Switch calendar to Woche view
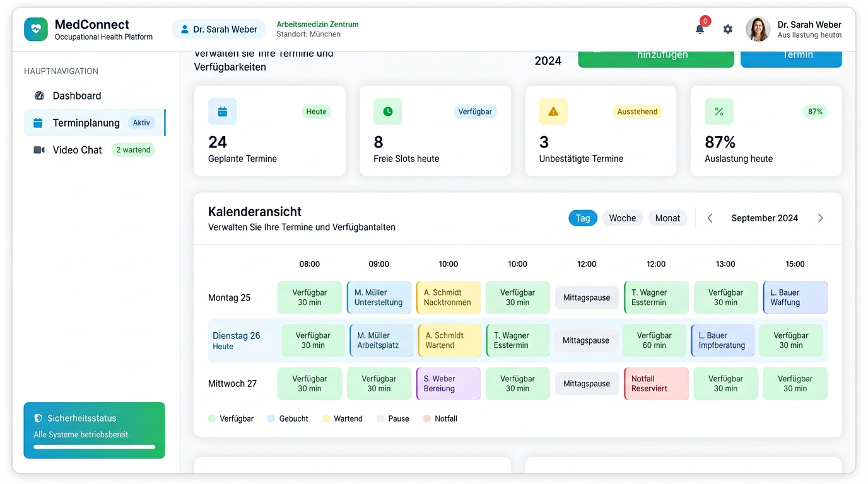Viewport: 868px width, 484px height. click(x=622, y=218)
